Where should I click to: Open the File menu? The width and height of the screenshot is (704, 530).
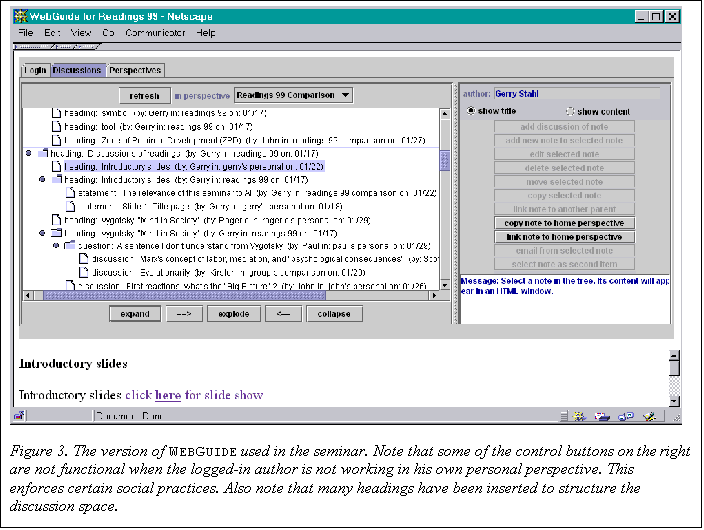(26, 33)
